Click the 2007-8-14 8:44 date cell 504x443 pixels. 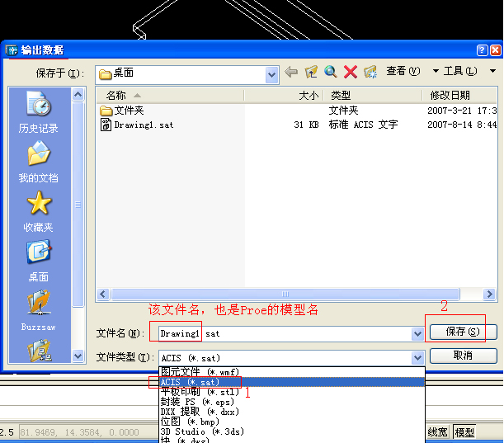(462, 125)
